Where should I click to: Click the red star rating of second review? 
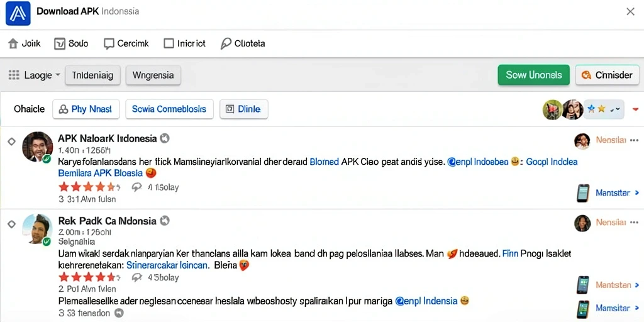[89, 277]
